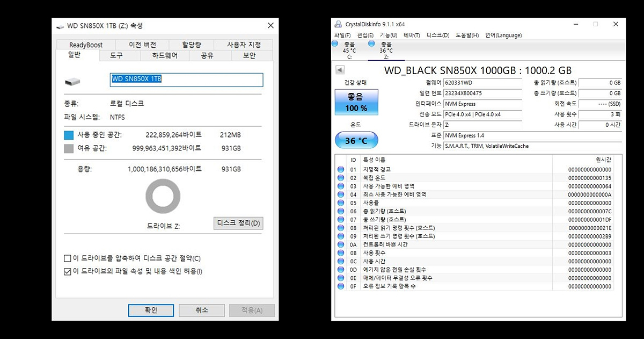644x339 pixels.
Task: Click the 확인 button
Action: 151,310
